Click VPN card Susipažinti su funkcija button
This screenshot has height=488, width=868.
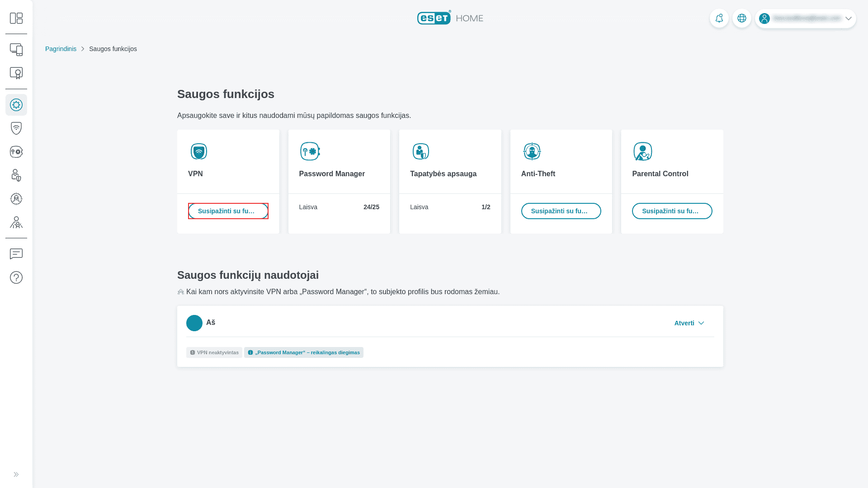click(228, 211)
